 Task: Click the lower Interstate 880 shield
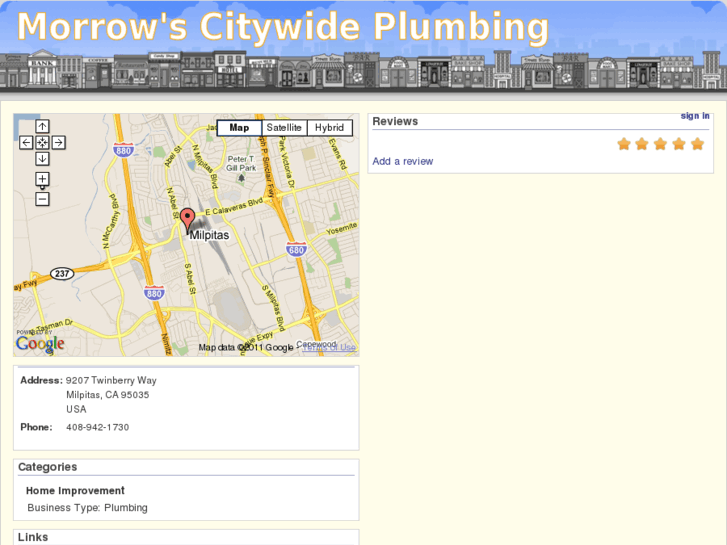pos(154,293)
